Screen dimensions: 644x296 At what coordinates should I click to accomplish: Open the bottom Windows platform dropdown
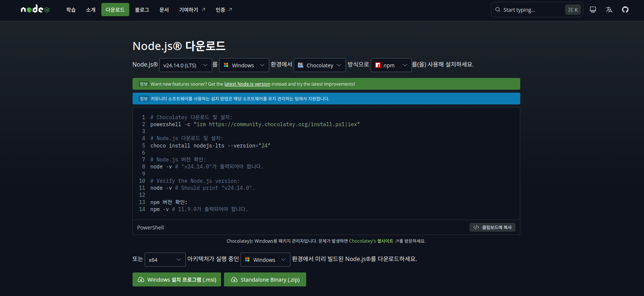coord(265,260)
